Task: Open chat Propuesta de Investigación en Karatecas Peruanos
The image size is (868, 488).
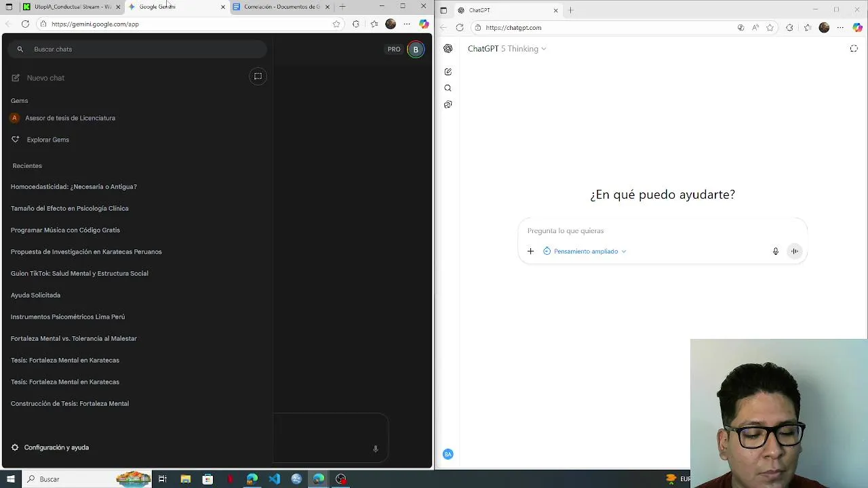Action: [86, 251]
